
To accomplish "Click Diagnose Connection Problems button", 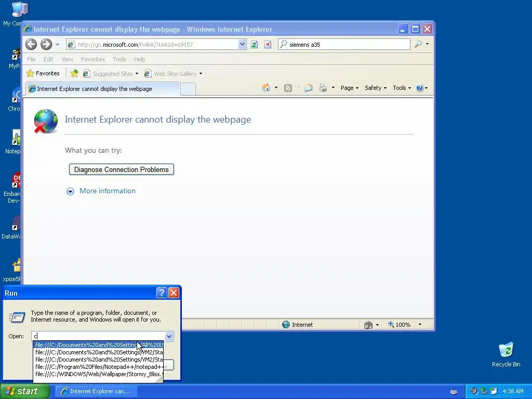I will click(x=122, y=170).
